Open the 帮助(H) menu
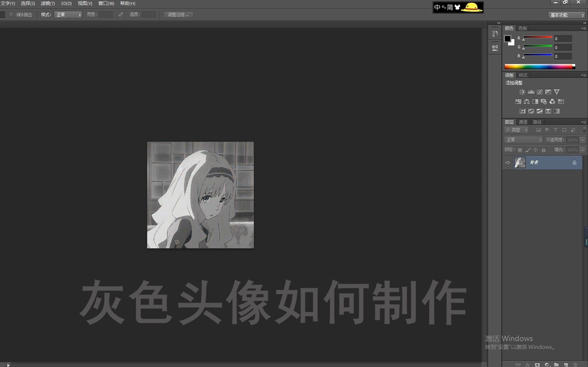The image size is (588, 367). pyautogui.click(x=128, y=4)
